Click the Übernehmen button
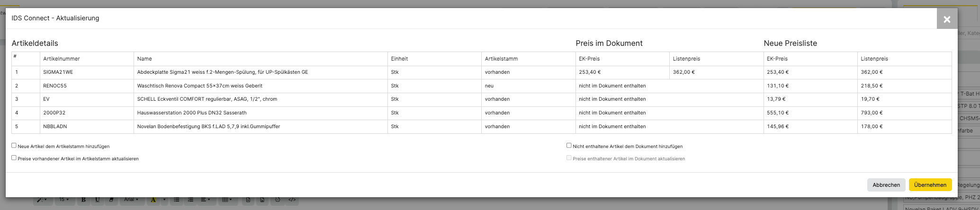 pos(930,185)
